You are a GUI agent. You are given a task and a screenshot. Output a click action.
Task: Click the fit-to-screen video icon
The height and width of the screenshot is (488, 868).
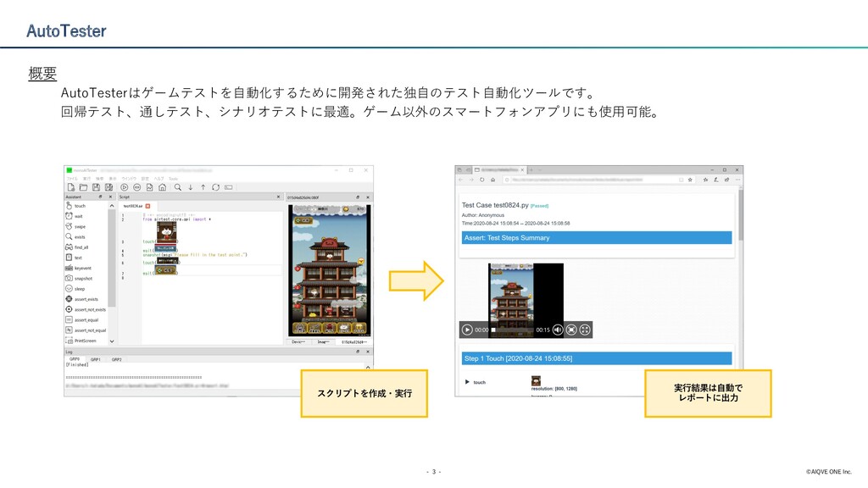[x=571, y=330]
